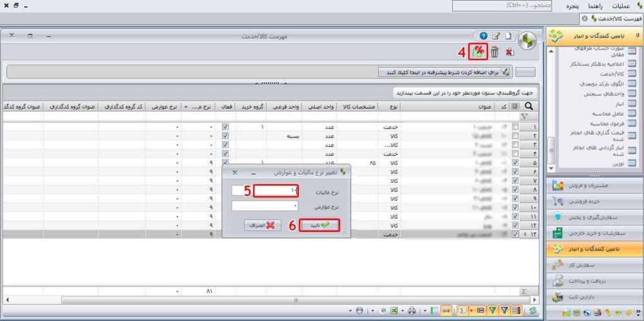The height and width of the screenshot is (321, 644).
Task: Click the tax rate change percent icon
Action: 478,52
